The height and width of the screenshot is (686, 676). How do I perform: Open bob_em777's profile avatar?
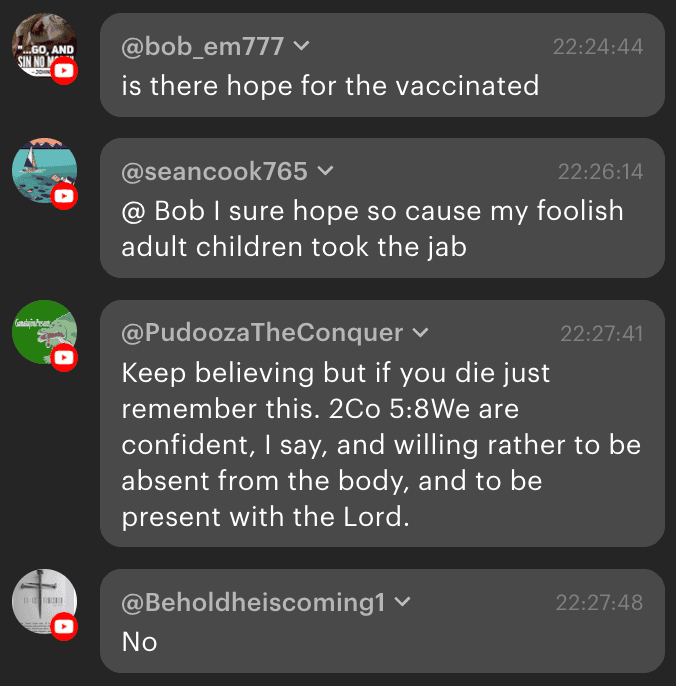(x=40, y=43)
